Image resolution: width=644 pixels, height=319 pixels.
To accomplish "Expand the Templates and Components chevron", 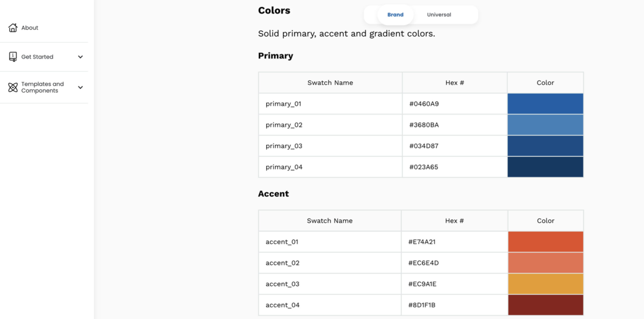I will (80, 87).
